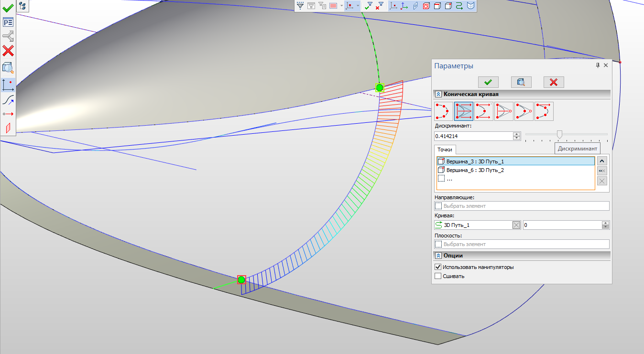Confirm with the green checkmark in left toolbar
This screenshot has height=354, width=644.
tap(8, 8)
